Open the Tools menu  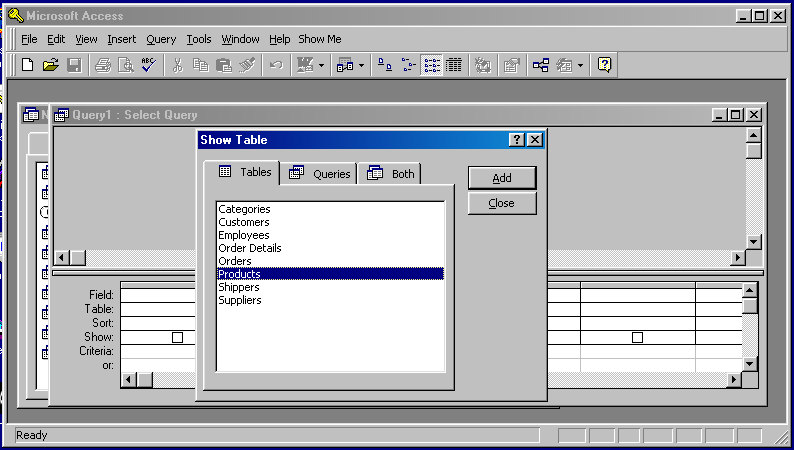point(198,39)
